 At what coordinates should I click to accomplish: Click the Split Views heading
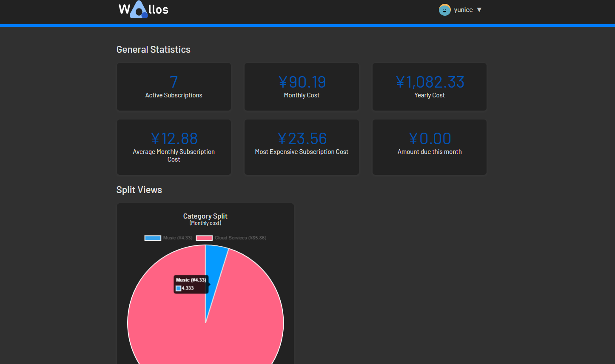tap(139, 190)
